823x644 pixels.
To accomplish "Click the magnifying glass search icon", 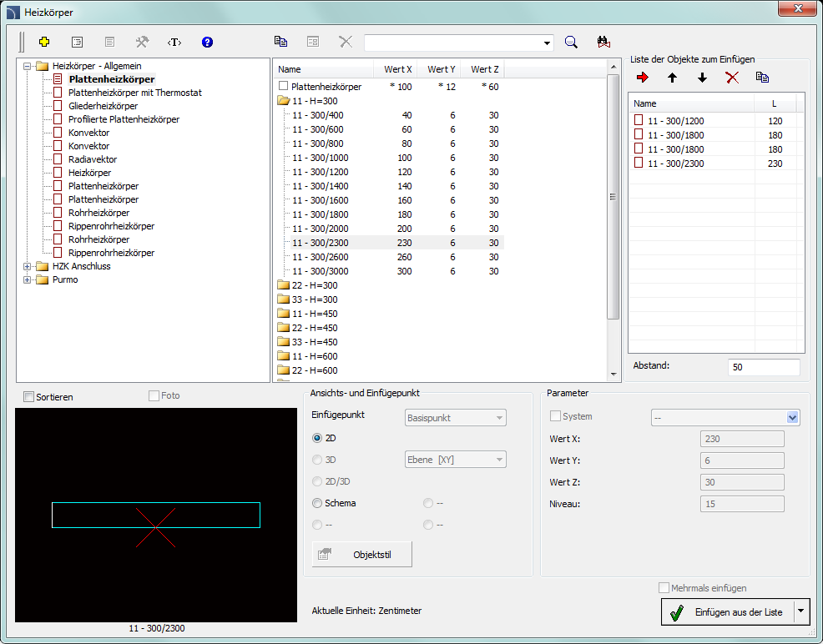I will click(571, 42).
